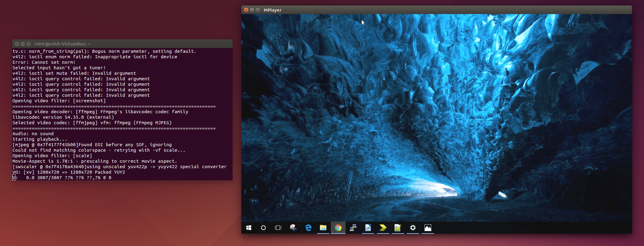Click the networked computers taskbar icon

click(353, 228)
